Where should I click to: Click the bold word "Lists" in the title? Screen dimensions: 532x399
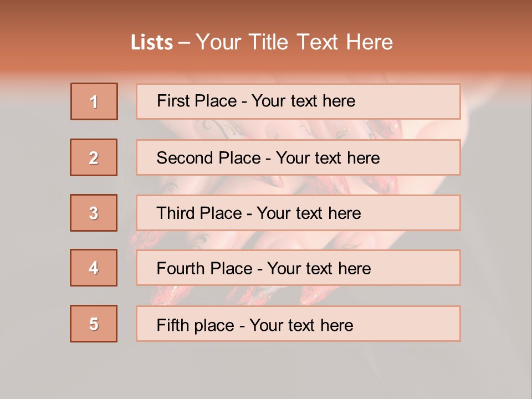click(x=152, y=43)
